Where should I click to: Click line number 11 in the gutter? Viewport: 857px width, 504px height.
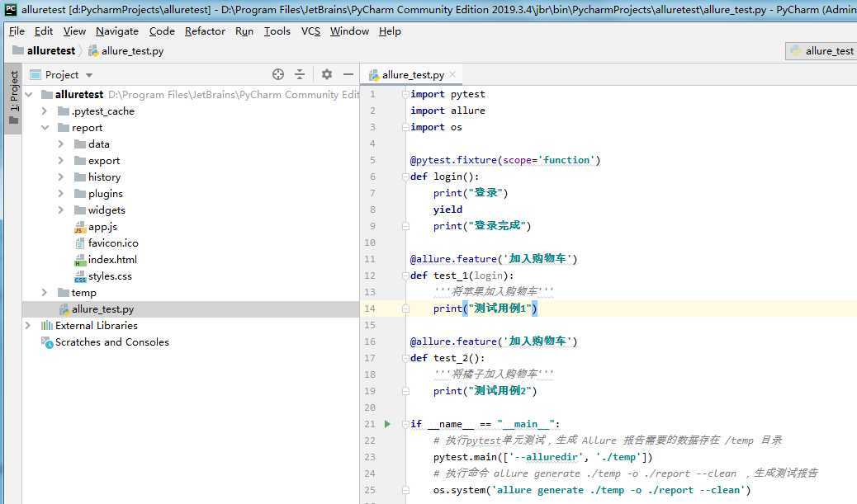[370, 259]
